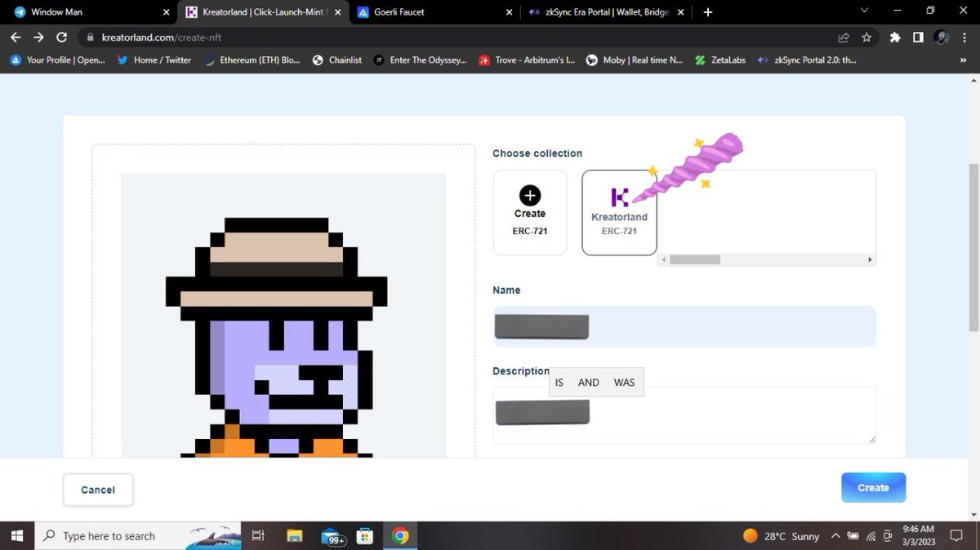Click the uploaded pixel-art NFT image preview
Screen dimensions: 980x550
click(x=283, y=315)
